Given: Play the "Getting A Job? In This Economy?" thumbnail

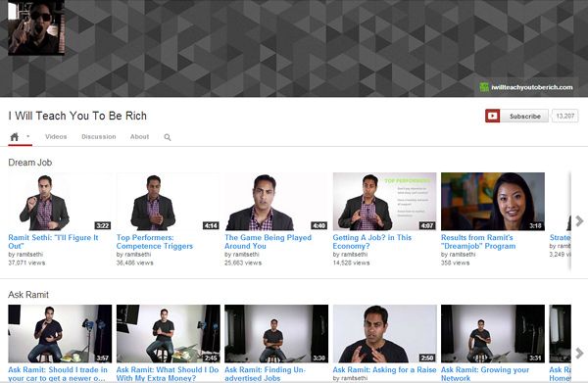Looking at the screenshot, I should click(x=384, y=201).
